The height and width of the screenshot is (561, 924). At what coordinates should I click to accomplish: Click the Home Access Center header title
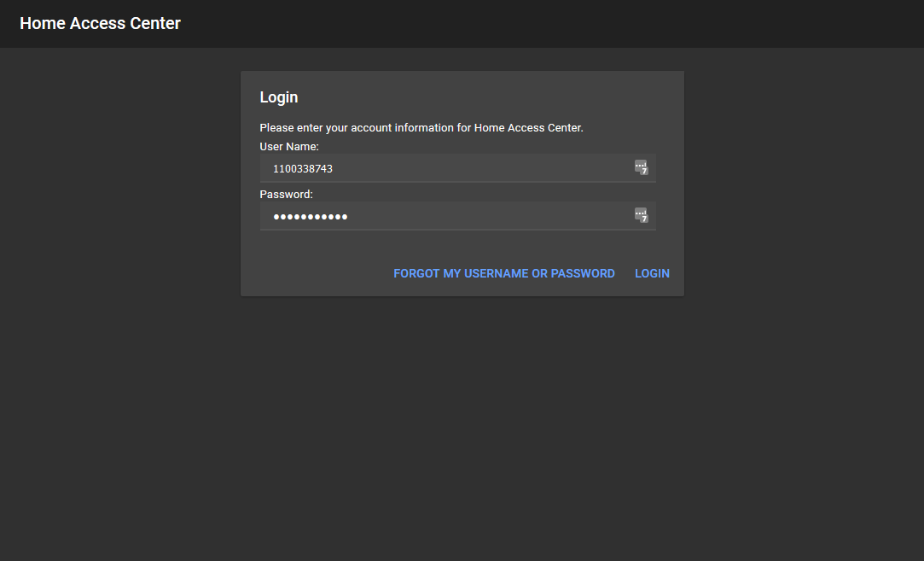point(100,23)
